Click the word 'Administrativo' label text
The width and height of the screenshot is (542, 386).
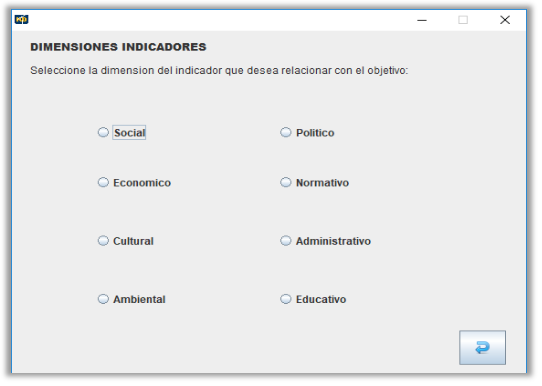(x=333, y=241)
